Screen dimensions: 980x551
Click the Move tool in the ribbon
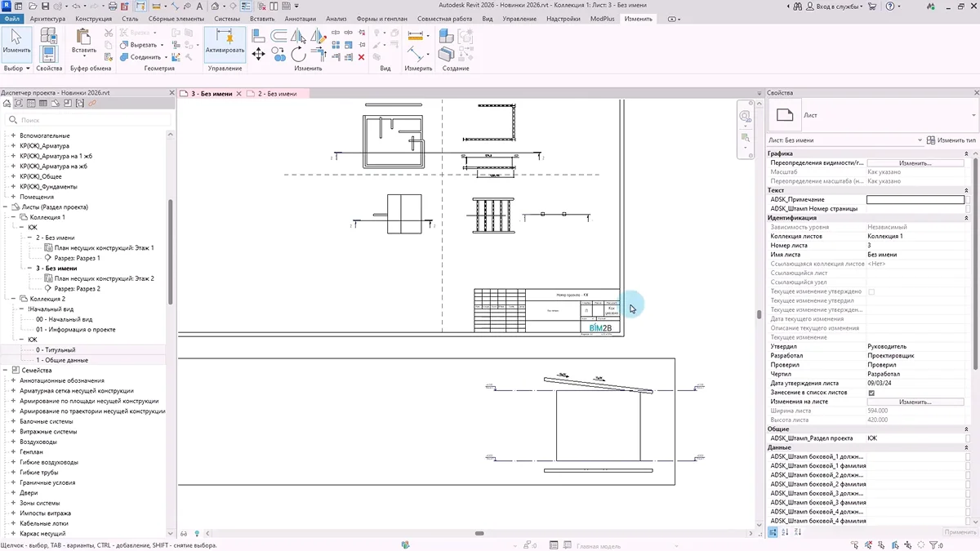pyautogui.click(x=259, y=54)
